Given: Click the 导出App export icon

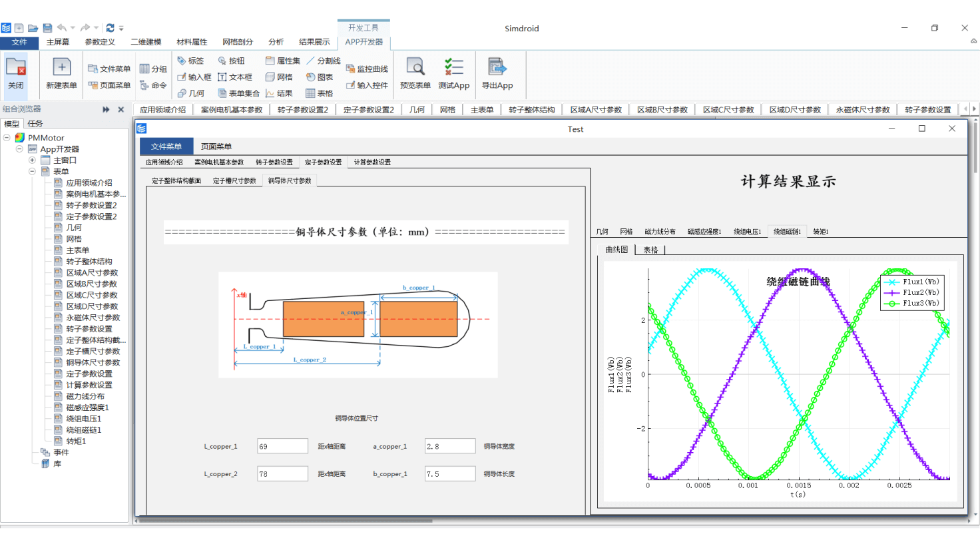Looking at the screenshot, I should [x=497, y=73].
